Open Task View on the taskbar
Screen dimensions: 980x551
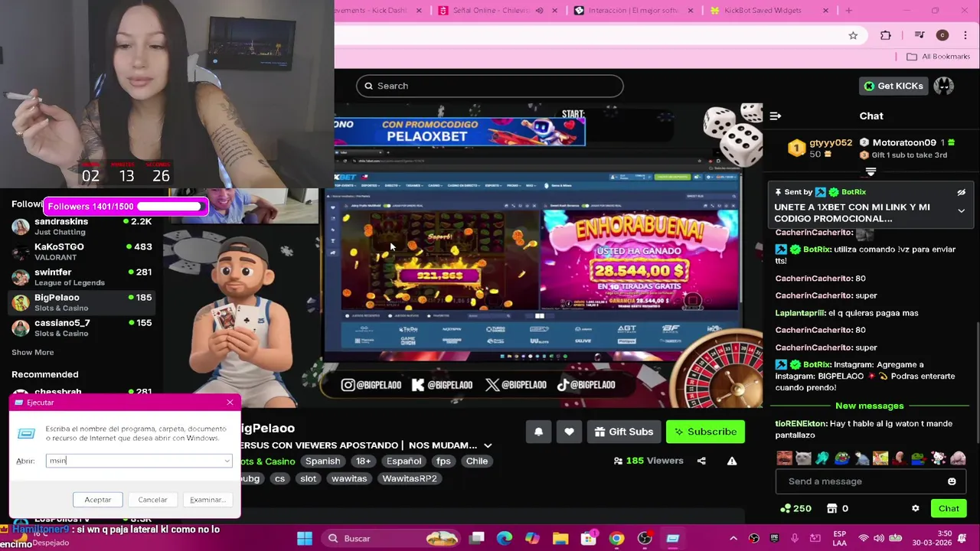(x=477, y=538)
